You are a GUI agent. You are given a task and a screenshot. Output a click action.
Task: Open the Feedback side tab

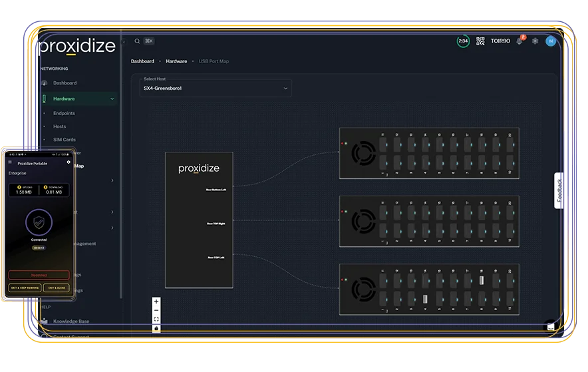click(x=559, y=190)
